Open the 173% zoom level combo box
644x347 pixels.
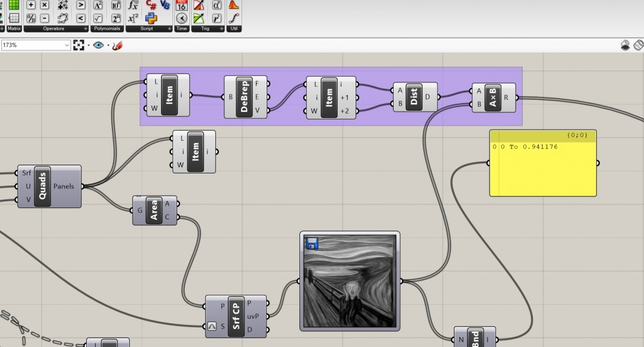click(36, 45)
